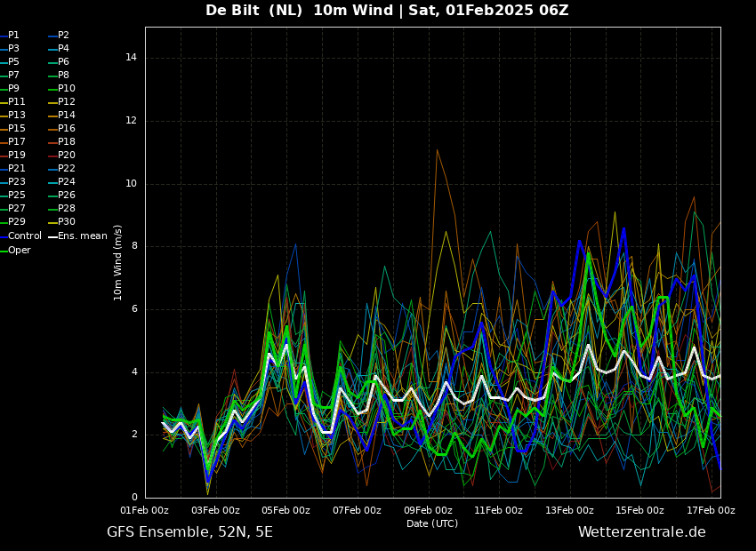
Task: Click the 01Feb 00z axis label
Action: click(x=145, y=510)
